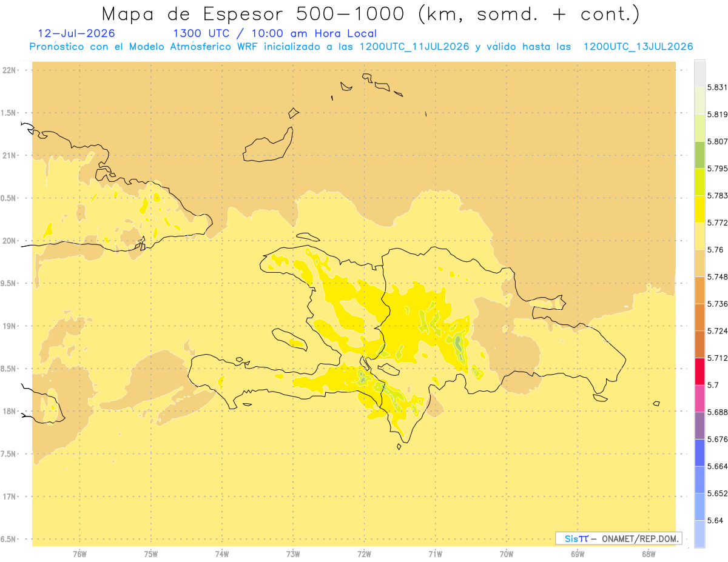
Task: Click the colorbar value '5.736'
Action: point(718,304)
